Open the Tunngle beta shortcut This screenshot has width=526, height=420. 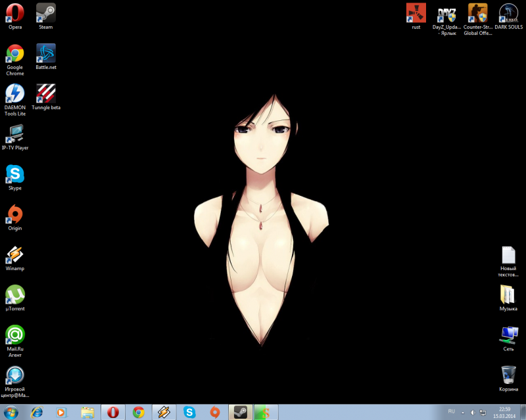(x=46, y=97)
